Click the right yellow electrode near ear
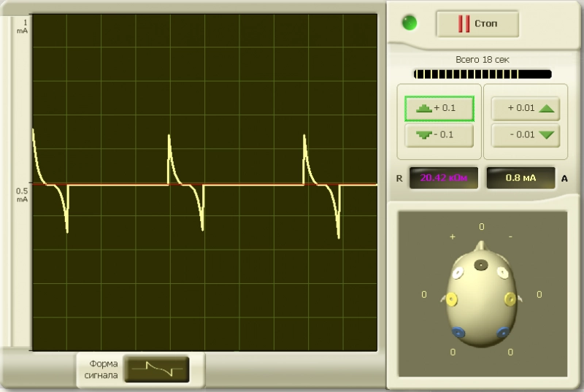584x392 pixels. (510, 298)
